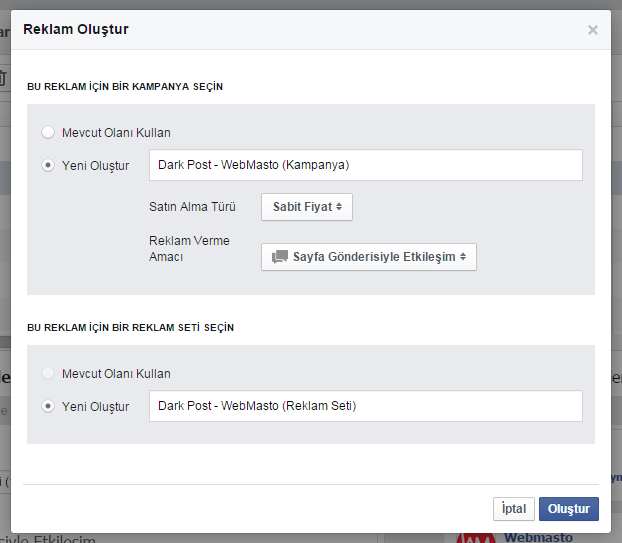Image resolution: width=622 pixels, height=543 pixels.
Task: Click the 'Satın Alma Türü' label
Action: point(192,207)
